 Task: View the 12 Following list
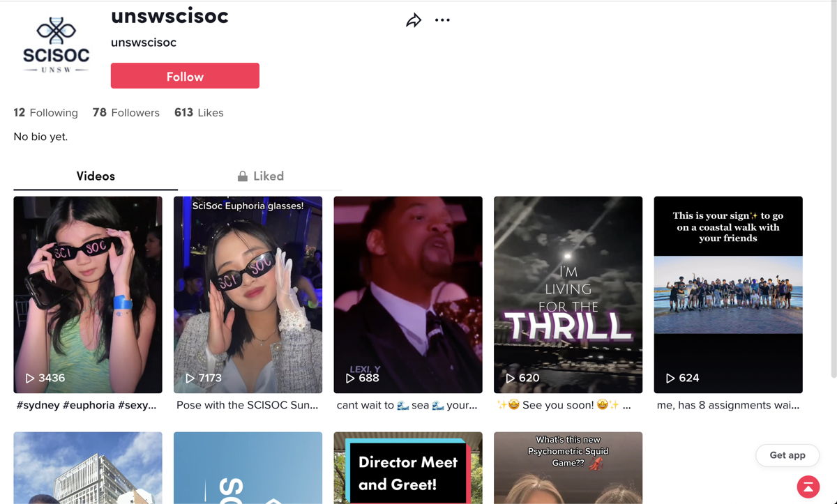click(x=45, y=112)
